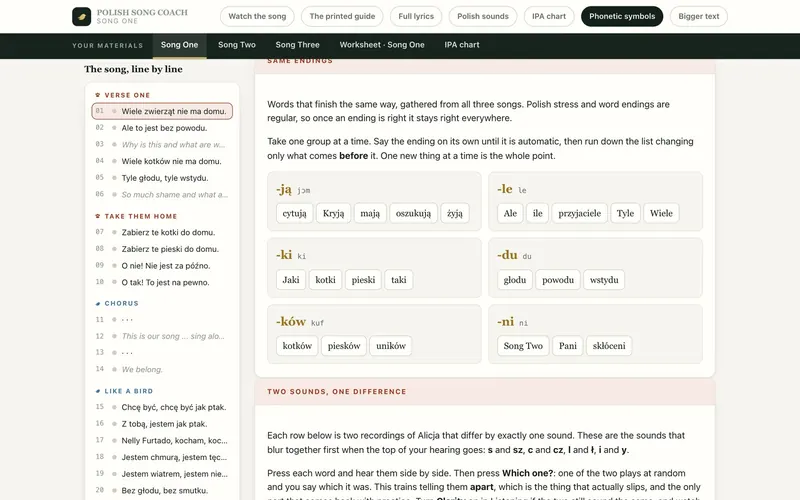Play the word pieski chip
The height and width of the screenshot is (500, 800).
tap(363, 280)
